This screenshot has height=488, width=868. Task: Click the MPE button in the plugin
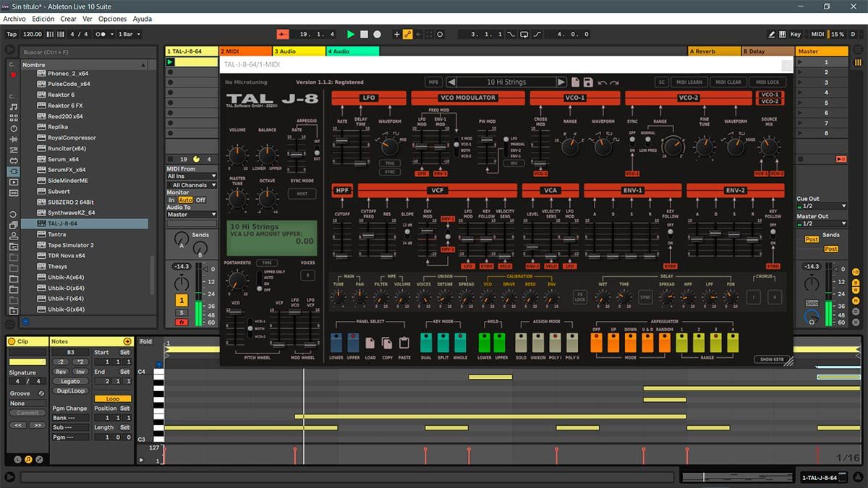click(434, 82)
